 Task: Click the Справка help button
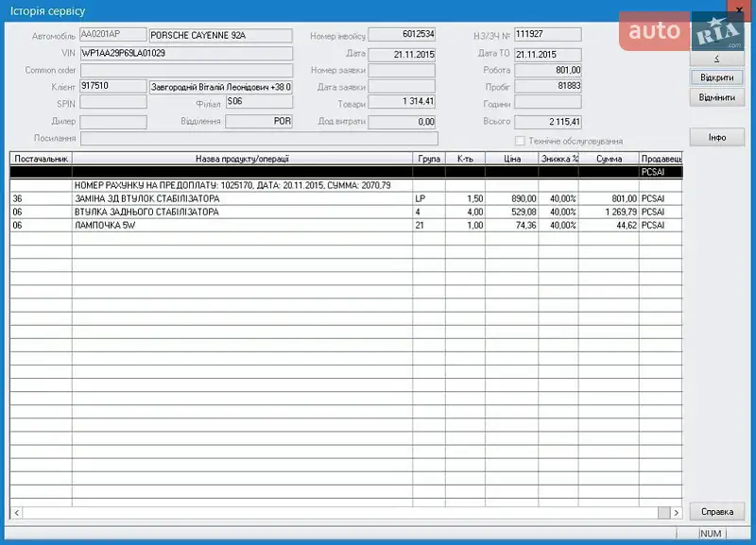coord(717,512)
